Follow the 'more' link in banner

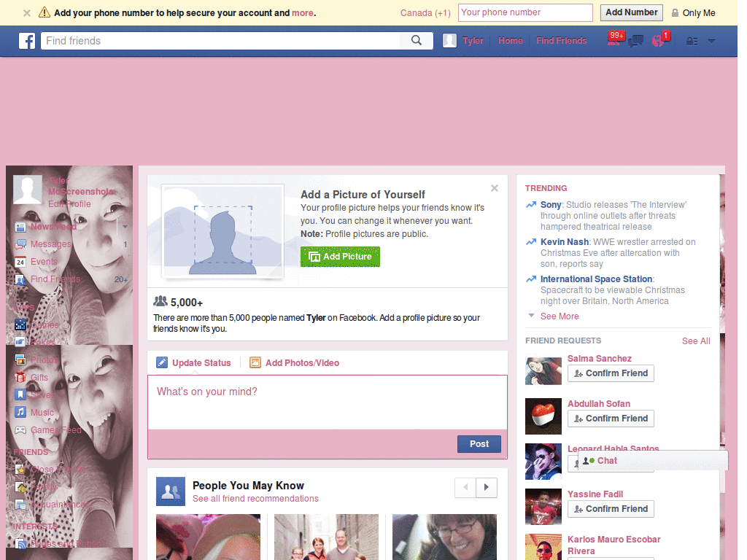click(303, 13)
